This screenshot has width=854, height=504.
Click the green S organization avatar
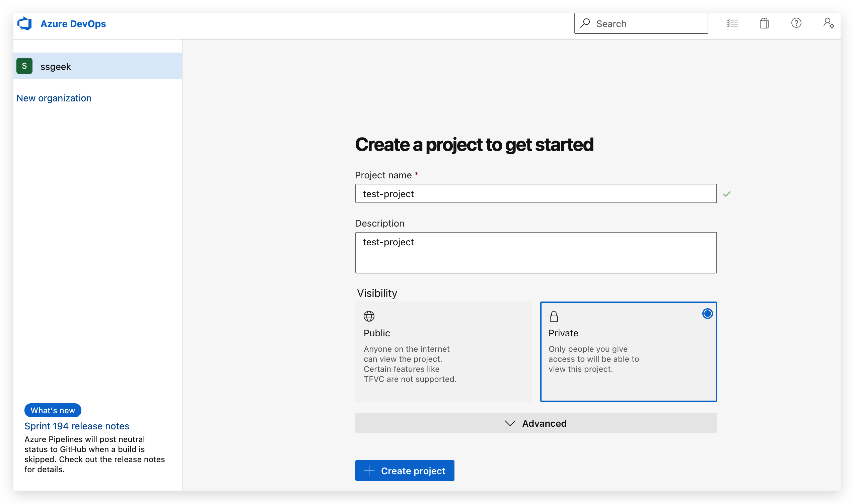point(24,66)
